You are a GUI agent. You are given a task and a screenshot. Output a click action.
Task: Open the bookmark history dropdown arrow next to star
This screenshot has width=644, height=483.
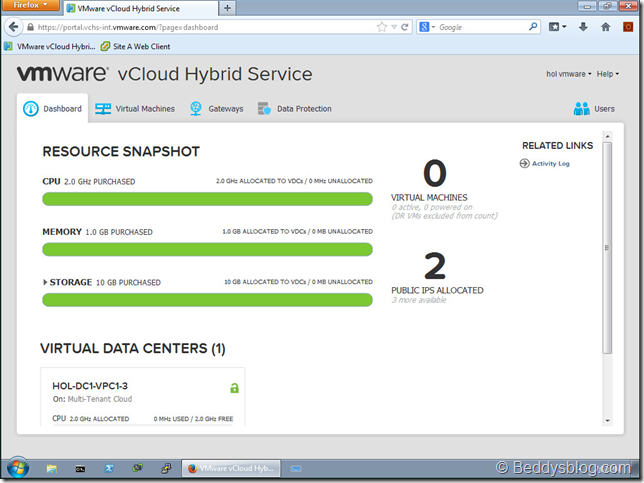394,27
